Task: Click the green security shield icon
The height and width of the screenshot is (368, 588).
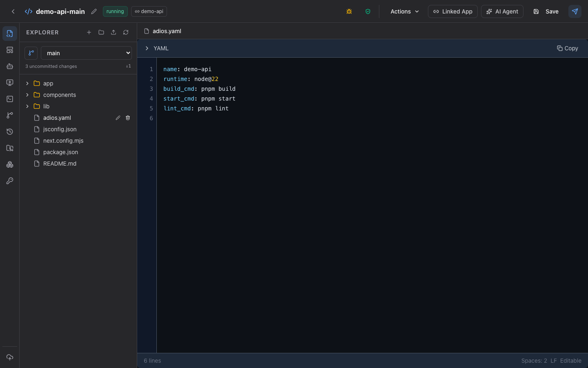Action: 368,11
